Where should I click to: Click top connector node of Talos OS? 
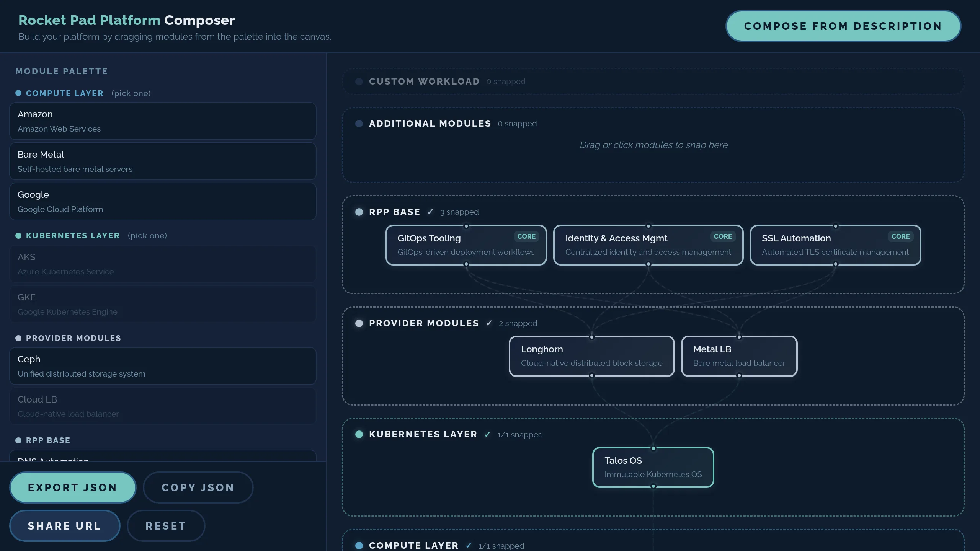[653, 448]
